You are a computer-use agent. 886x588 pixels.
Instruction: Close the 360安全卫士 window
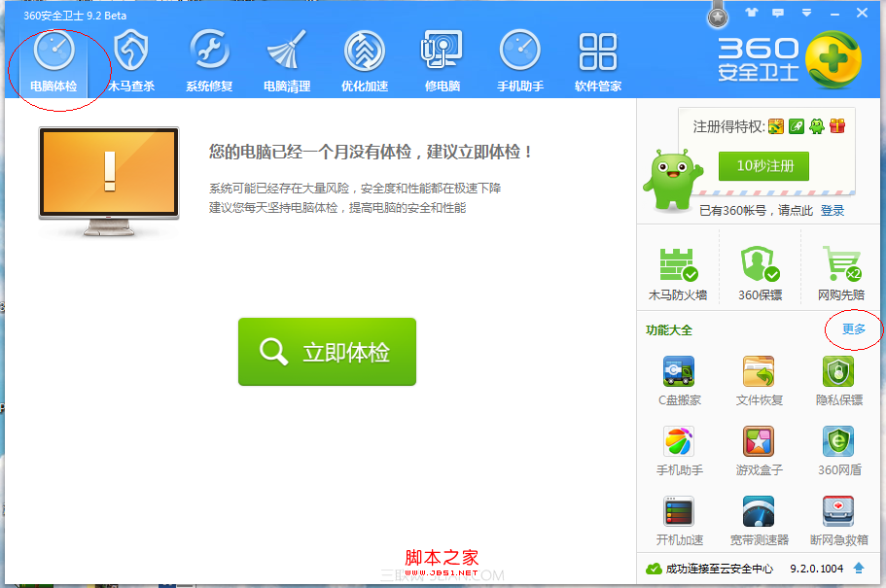pos(863,13)
